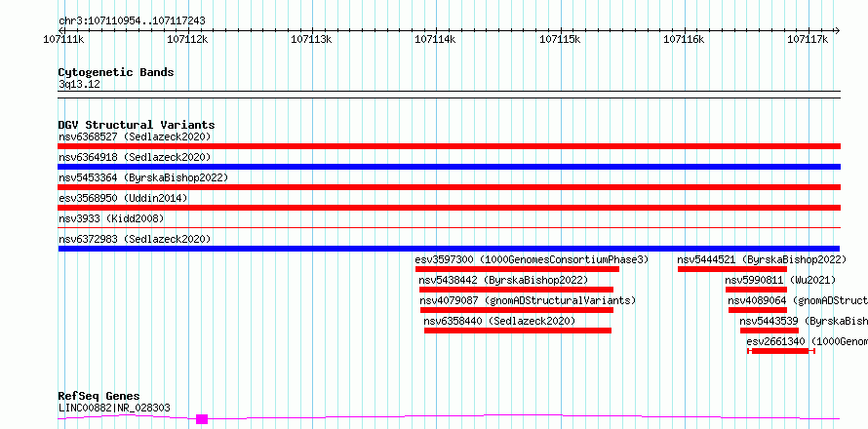Click the 107111k ruler tick label
This screenshot has width=868, height=429.
pyautogui.click(x=63, y=39)
